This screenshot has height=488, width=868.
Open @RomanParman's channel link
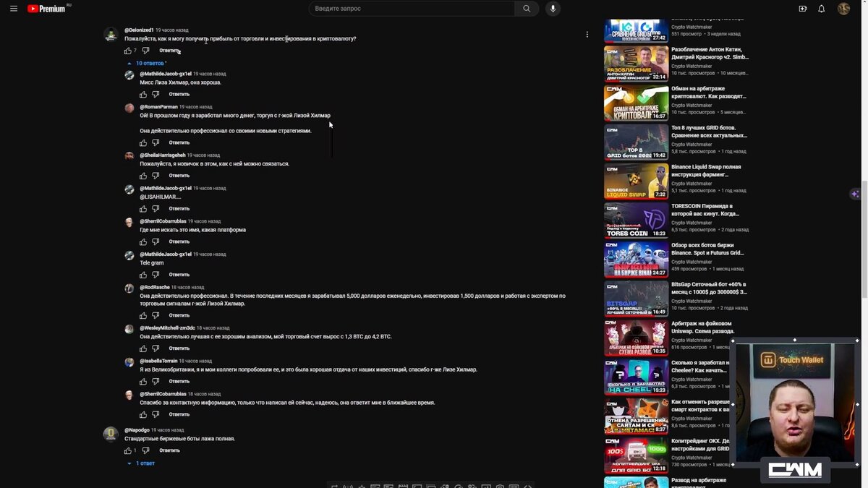tap(158, 107)
